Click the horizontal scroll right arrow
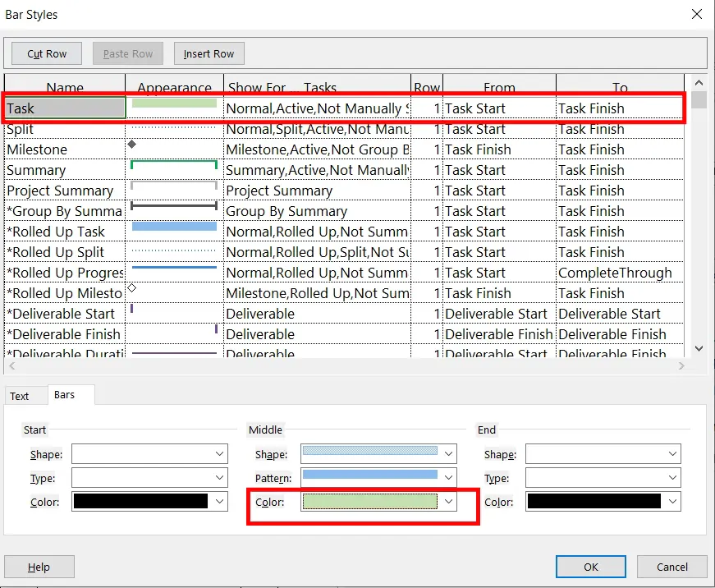Screen dimensions: 715x588 (681, 365)
